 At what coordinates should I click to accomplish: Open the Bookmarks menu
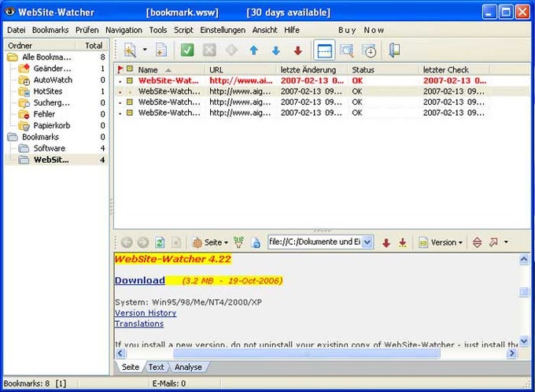[x=50, y=30]
